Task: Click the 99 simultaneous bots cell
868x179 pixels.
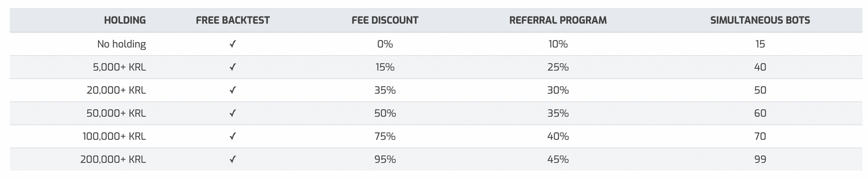Action: tap(760, 159)
